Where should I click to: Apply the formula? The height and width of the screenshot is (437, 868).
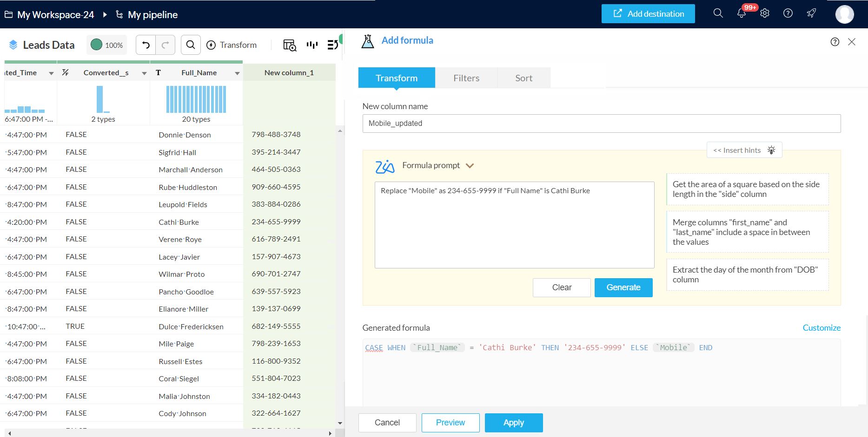click(514, 423)
